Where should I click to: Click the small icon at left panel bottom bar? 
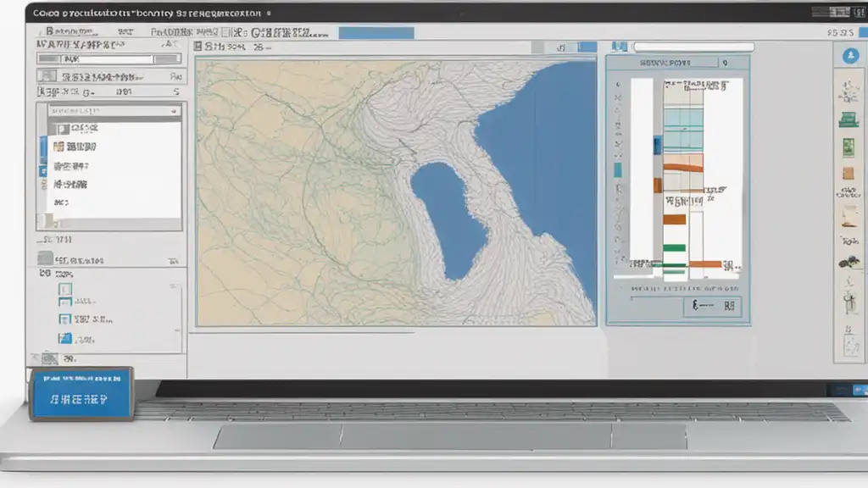pos(50,359)
